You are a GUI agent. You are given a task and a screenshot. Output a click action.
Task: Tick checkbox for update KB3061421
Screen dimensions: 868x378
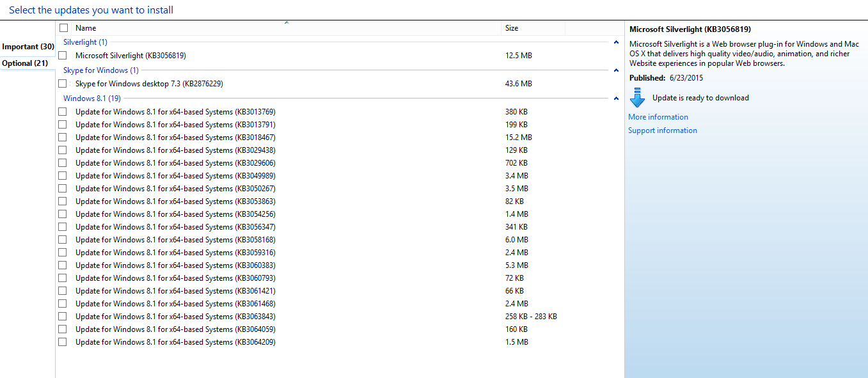(x=62, y=291)
